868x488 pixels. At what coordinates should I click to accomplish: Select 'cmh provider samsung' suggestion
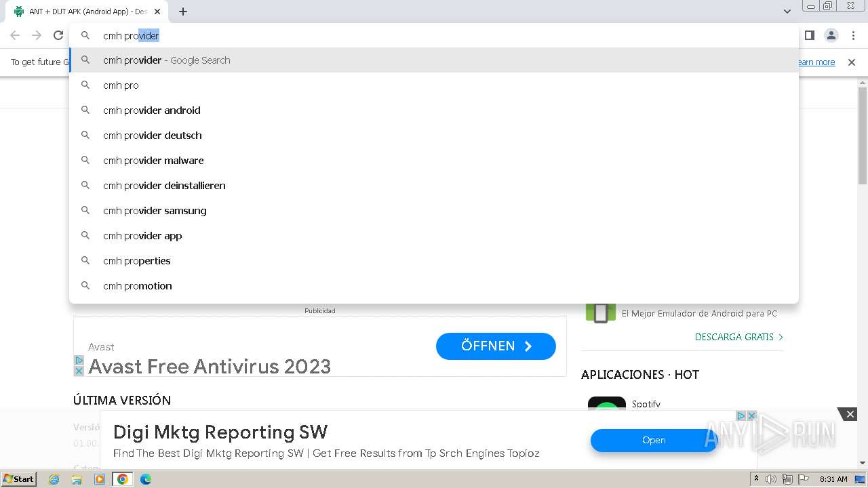click(x=434, y=211)
